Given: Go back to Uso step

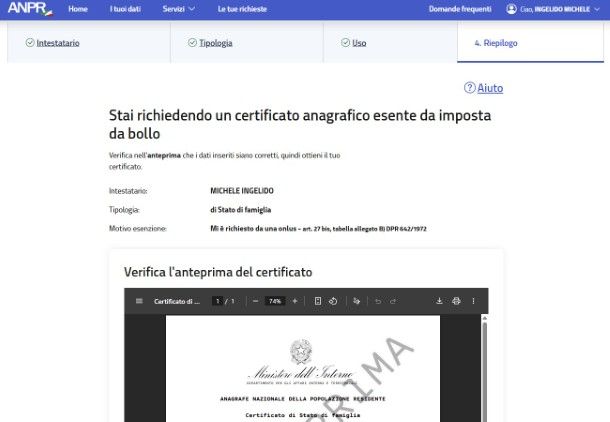Looking at the screenshot, I should [x=359, y=43].
